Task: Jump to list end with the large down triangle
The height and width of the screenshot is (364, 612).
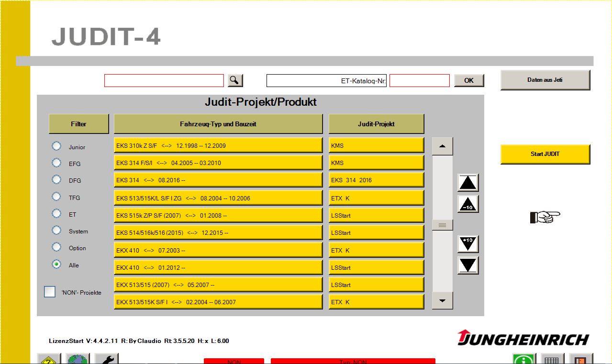Action: 467,265
